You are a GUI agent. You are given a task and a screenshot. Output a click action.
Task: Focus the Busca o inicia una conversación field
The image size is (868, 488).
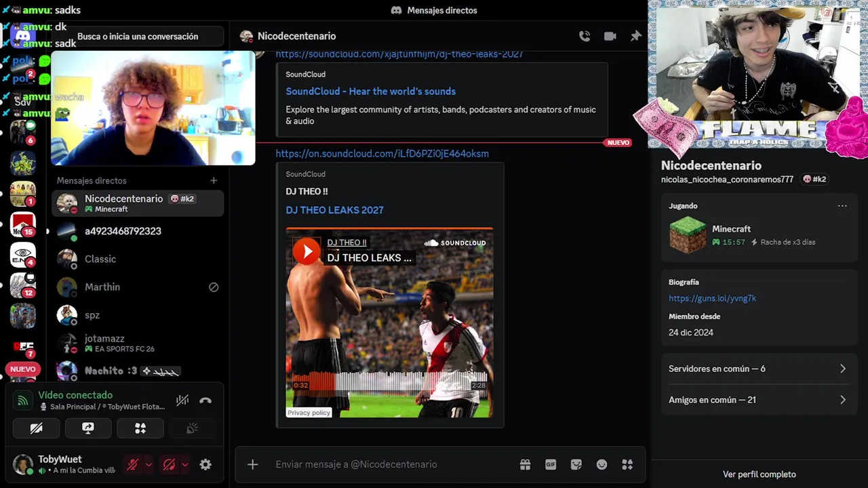pos(138,37)
